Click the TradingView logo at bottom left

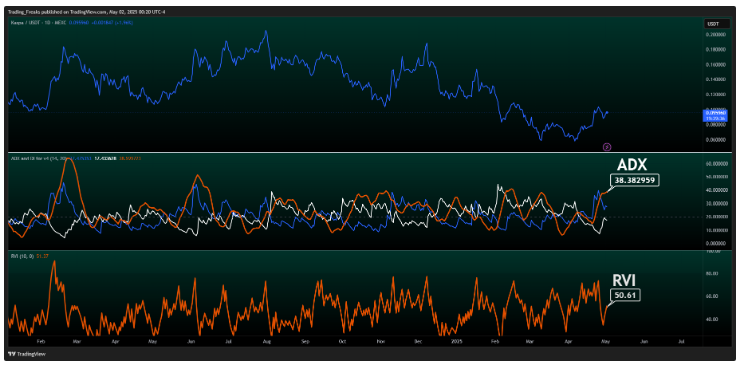[x=28, y=354]
